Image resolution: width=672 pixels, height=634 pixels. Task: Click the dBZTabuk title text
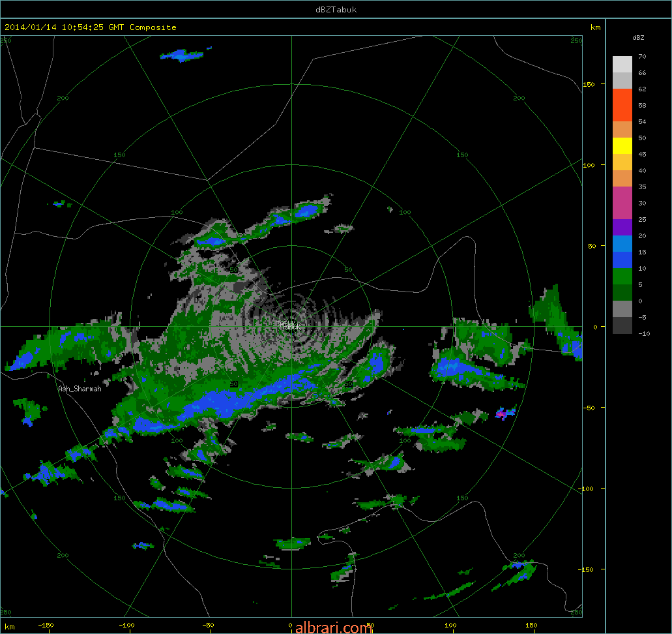(x=336, y=9)
